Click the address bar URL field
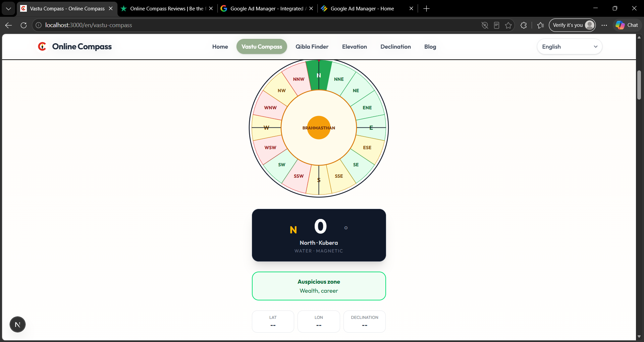The height and width of the screenshot is (342, 644). [258, 25]
